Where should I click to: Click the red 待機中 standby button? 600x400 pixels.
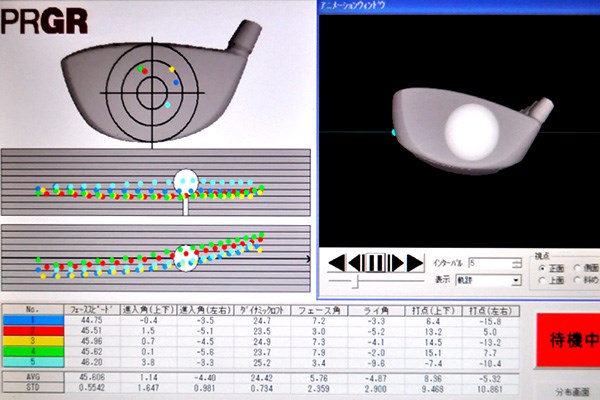click(x=568, y=340)
